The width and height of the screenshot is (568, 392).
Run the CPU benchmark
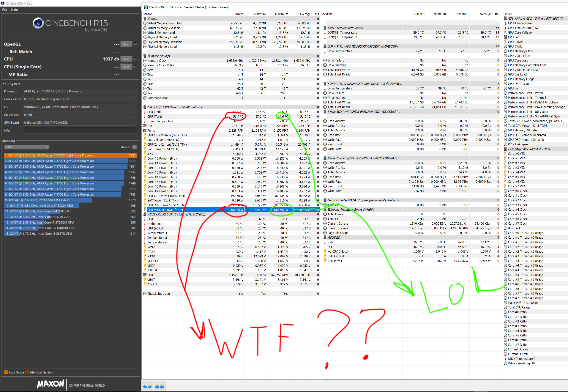(126, 59)
